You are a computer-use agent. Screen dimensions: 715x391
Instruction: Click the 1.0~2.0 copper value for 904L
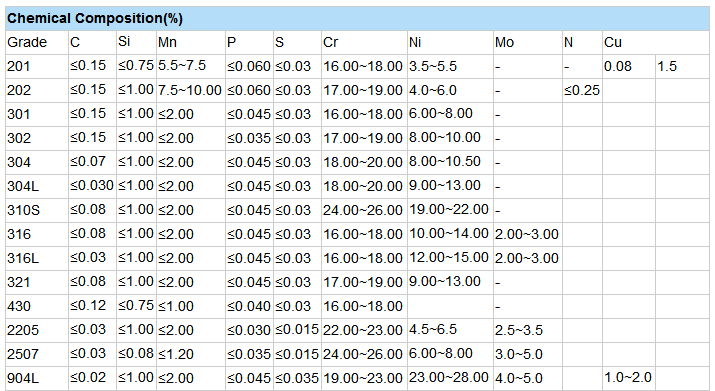click(629, 378)
